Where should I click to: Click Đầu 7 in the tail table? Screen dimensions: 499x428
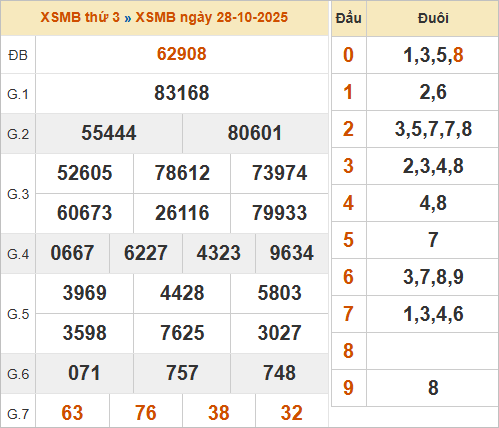tap(348, 314)
